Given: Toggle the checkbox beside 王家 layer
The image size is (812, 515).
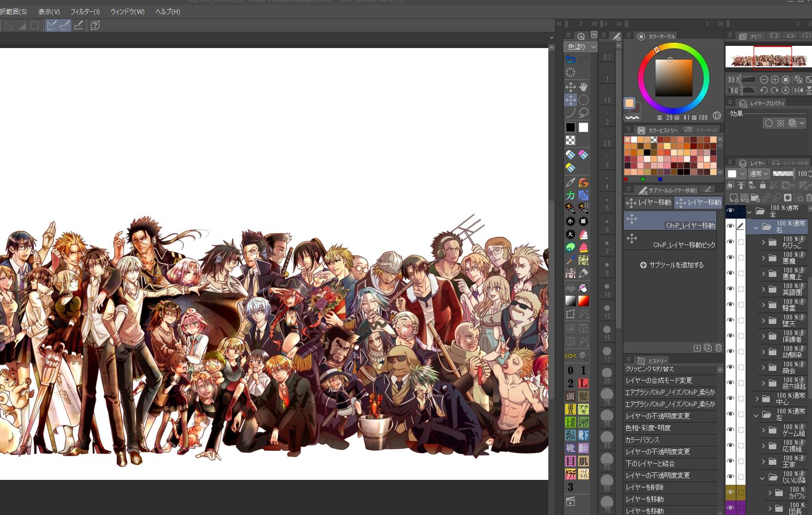Looking at the screenshot, I should [741, 462].
